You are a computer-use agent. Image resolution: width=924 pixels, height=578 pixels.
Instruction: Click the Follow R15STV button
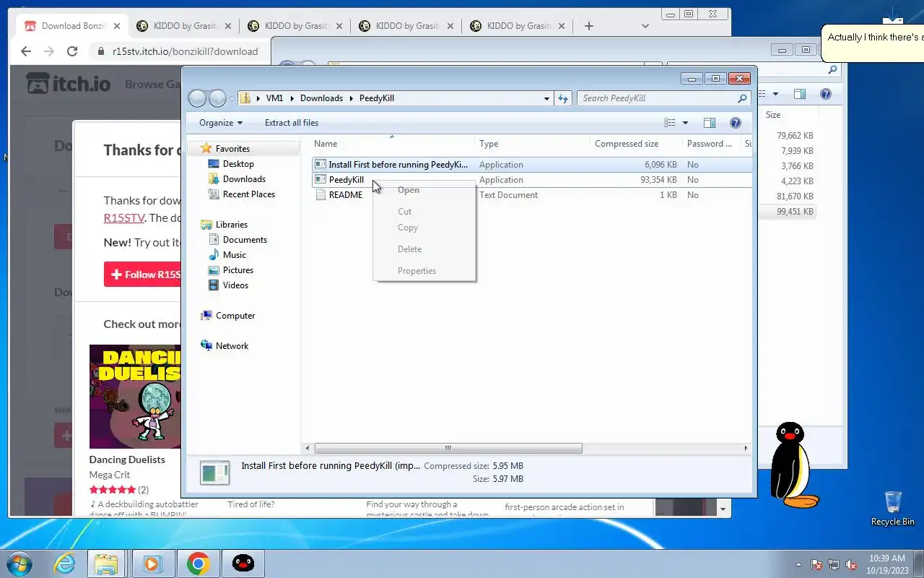coord(142,275)
